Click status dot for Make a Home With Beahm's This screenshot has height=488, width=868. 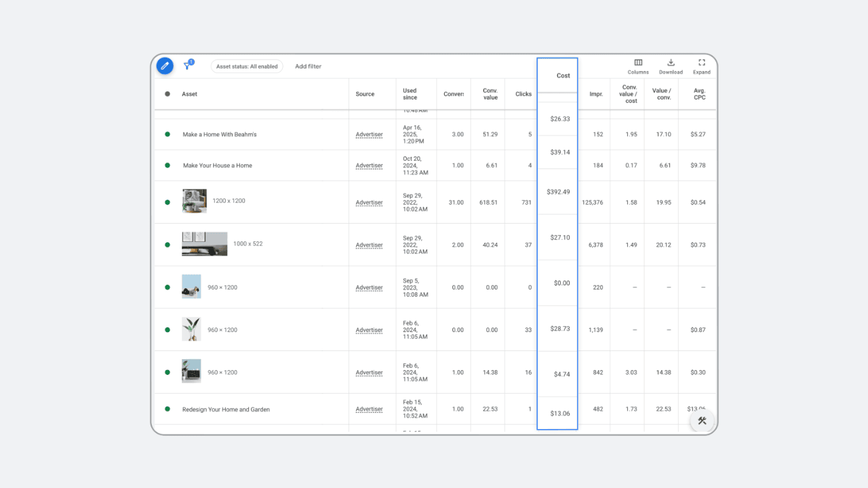167,134
